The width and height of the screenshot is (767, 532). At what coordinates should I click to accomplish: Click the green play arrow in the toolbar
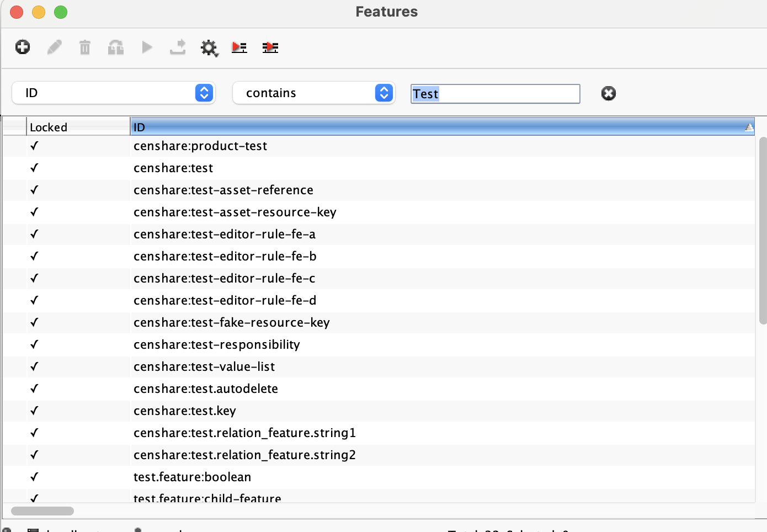pyautogui.click(x=146, y=47)
